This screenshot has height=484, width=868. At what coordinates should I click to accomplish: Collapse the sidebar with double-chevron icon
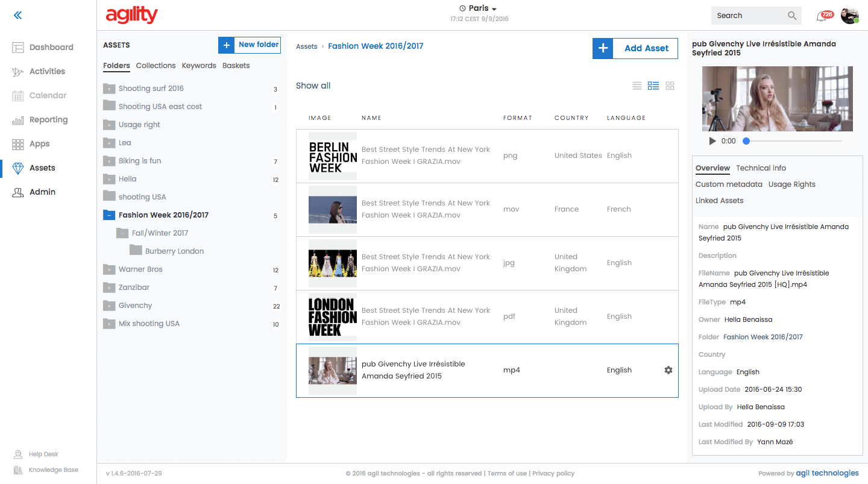point(17,16)
